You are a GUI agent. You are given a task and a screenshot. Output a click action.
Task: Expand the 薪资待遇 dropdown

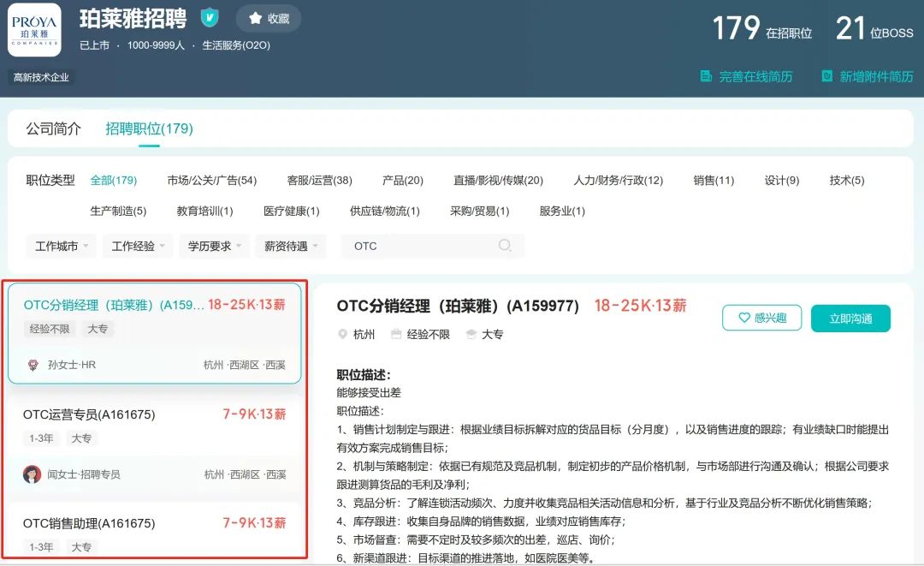(x=291, y=246)
